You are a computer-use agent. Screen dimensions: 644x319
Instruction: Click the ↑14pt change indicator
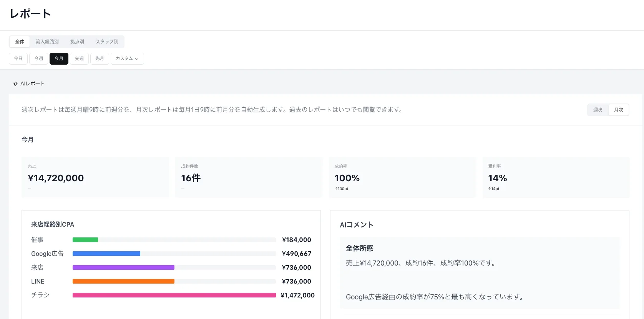click(x=494, y=189)
